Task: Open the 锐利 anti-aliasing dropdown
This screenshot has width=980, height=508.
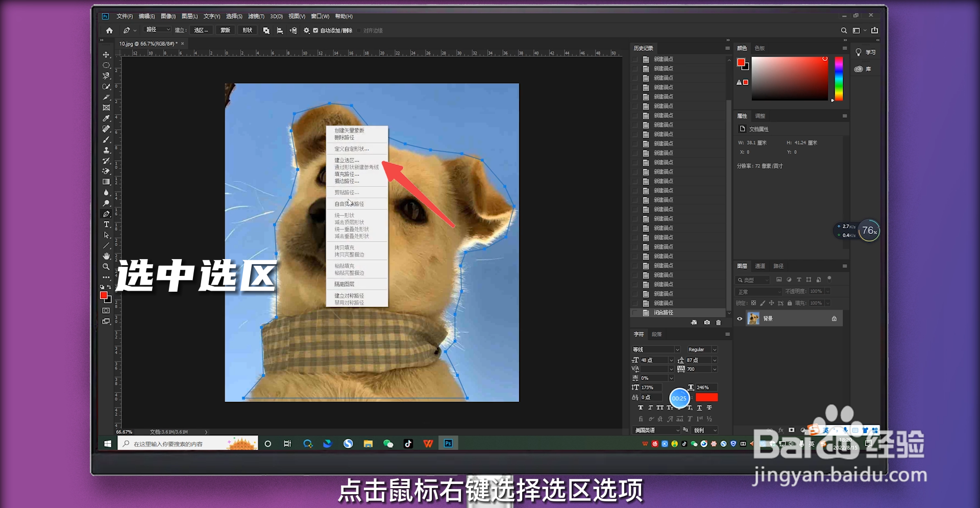Action: (x=705, y=430)
